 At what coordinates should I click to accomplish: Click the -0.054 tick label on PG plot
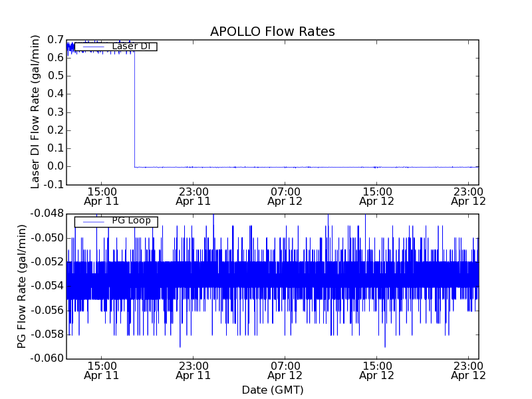pyautogui.click(x=47, y=286)
